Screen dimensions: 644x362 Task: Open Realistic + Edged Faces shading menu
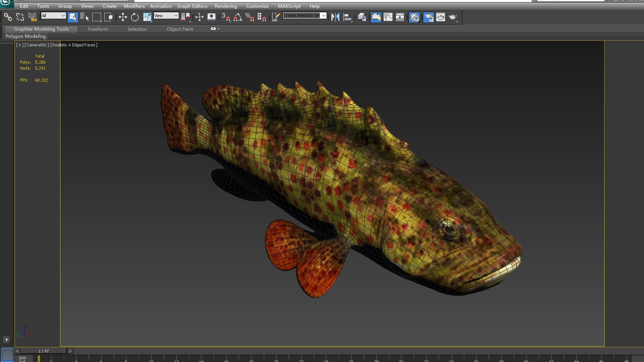(74, 45)
